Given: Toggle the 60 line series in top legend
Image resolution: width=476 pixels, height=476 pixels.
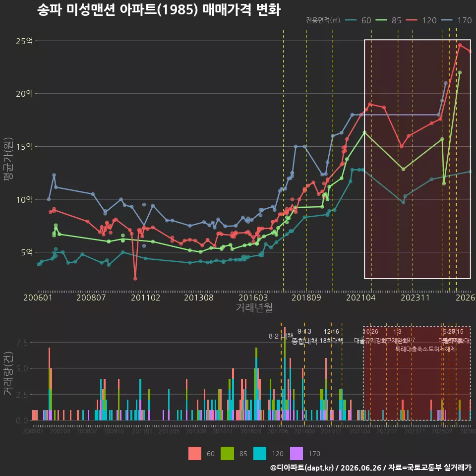Looking at the screenshot, I should [358, 20].
